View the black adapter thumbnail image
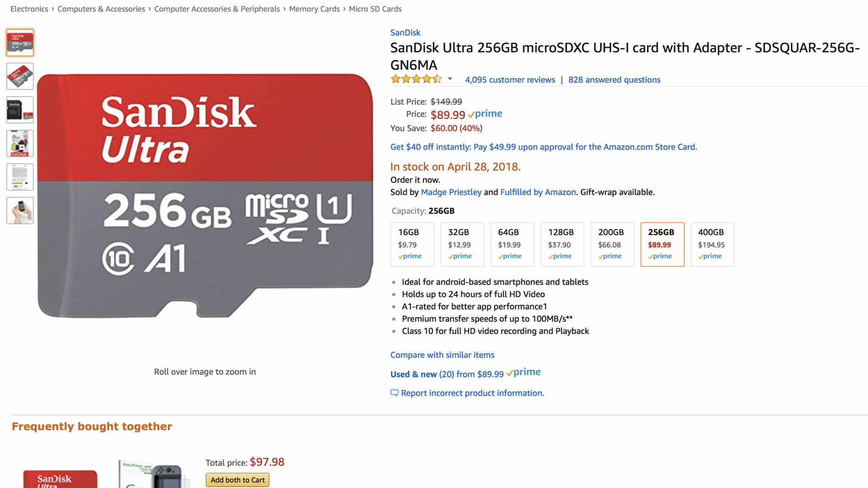Image resolution: width=868 pixels, height=488 pixels. [x=20, y=110]
